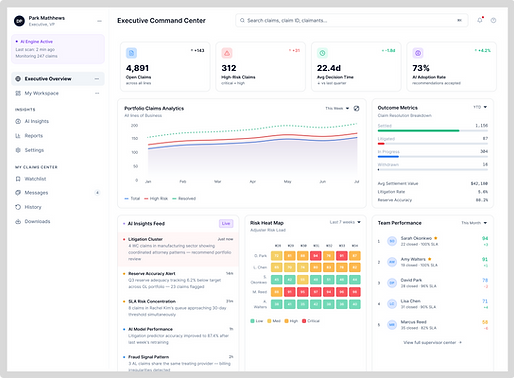Open the AI Model Performance insight
The width and height of the screenshot is (514, 378).
click(x=178, y=336)
